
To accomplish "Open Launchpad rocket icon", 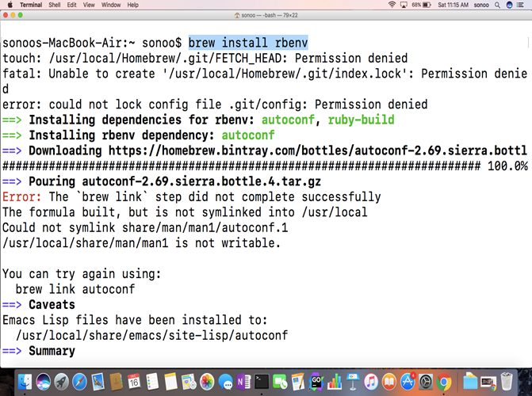I will pyautogui.click(x=61, y=382).
